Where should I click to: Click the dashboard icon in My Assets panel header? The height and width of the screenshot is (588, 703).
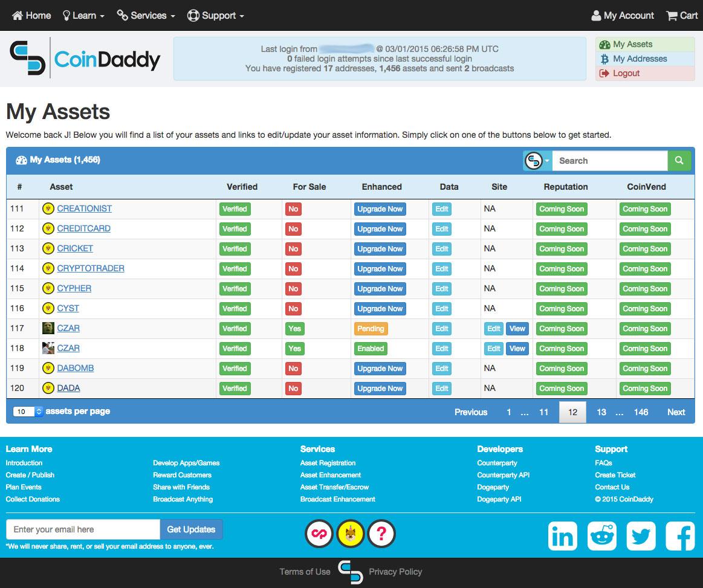tap(21, 160)
